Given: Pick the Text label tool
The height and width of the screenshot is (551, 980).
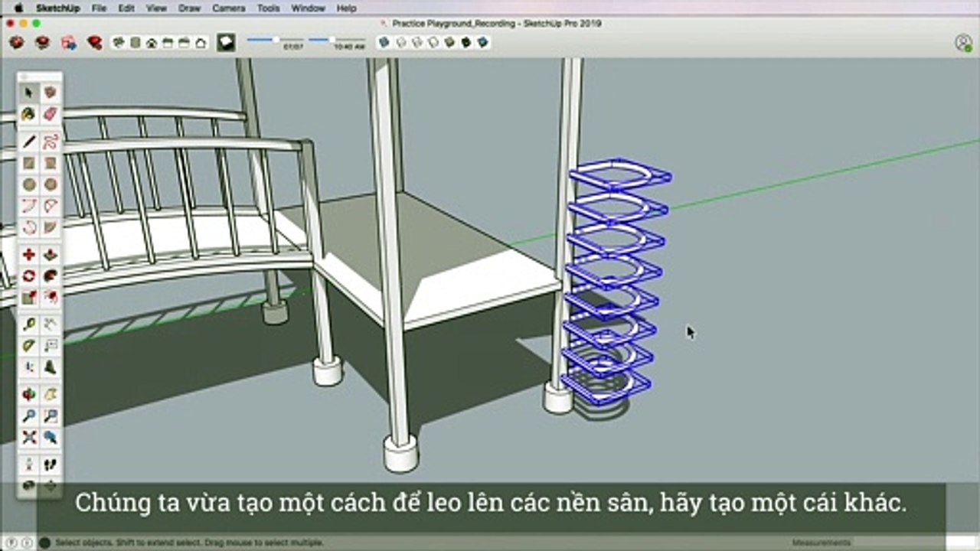Looking at the screenshot, I should (51, 346).
